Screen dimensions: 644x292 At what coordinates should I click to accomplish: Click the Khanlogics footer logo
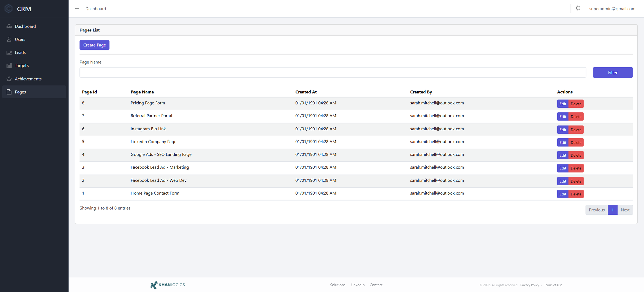click(168, 285)
